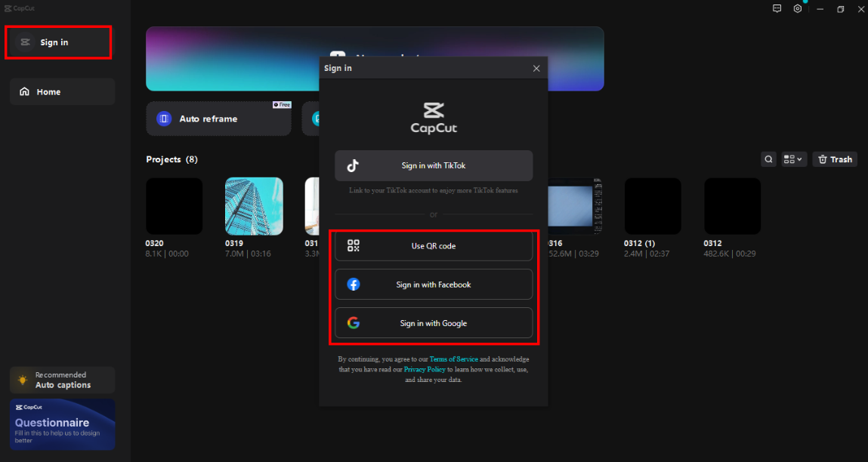Click the project name text 0319
Viewport: 868px width, 462px height.
pos(234,243)
